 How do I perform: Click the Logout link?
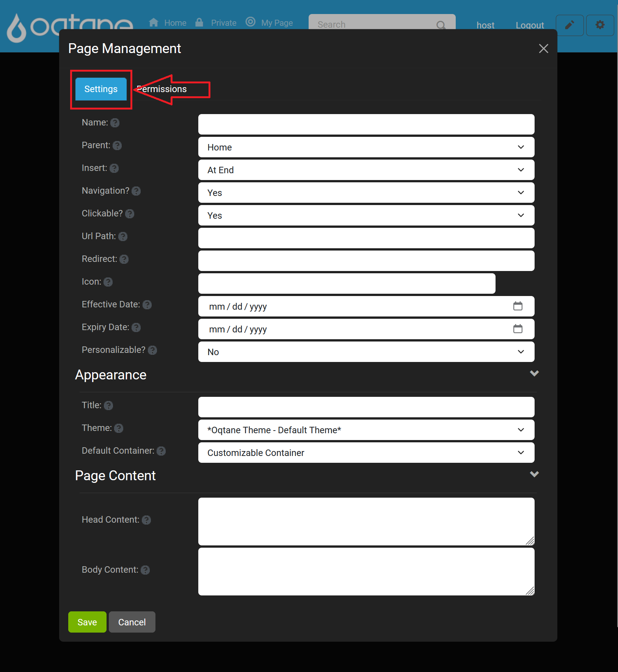coord(530,25)
